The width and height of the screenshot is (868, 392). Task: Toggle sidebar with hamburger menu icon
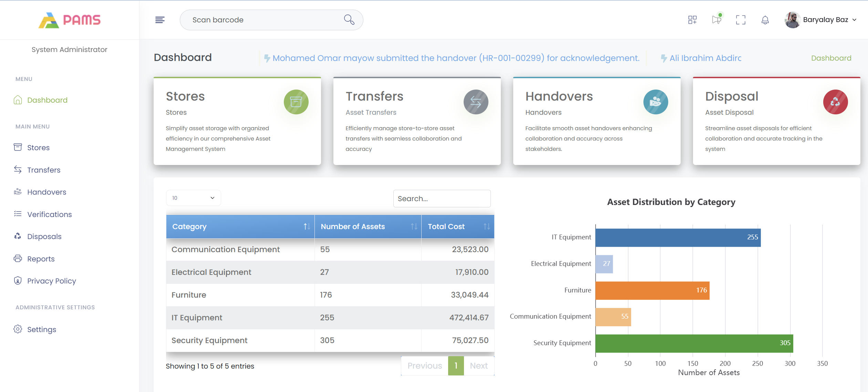(x=159, y=20)
